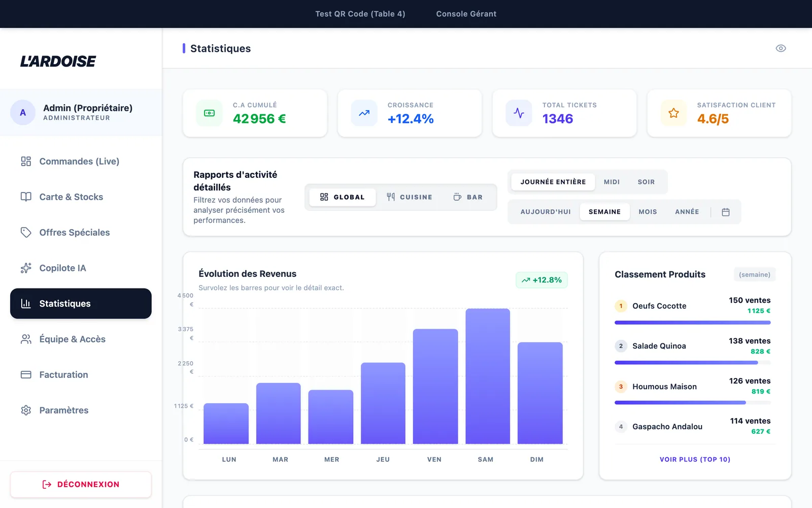Click the Salade Quinoa progress bar

point(693,363)
